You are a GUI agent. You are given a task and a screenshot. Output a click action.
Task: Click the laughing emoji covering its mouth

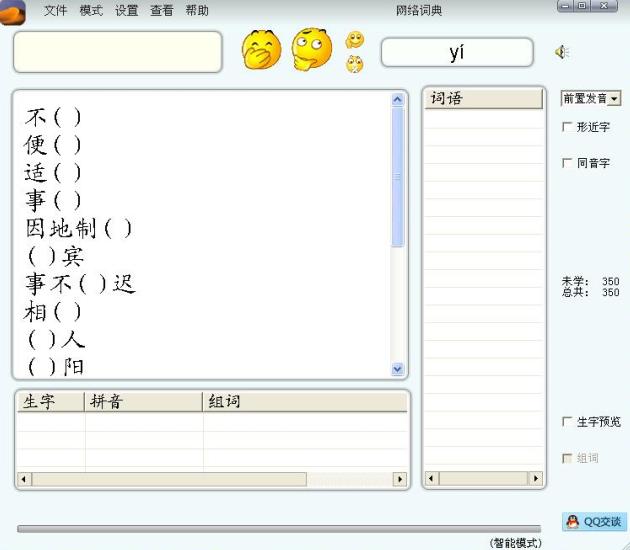click(261, 50)
